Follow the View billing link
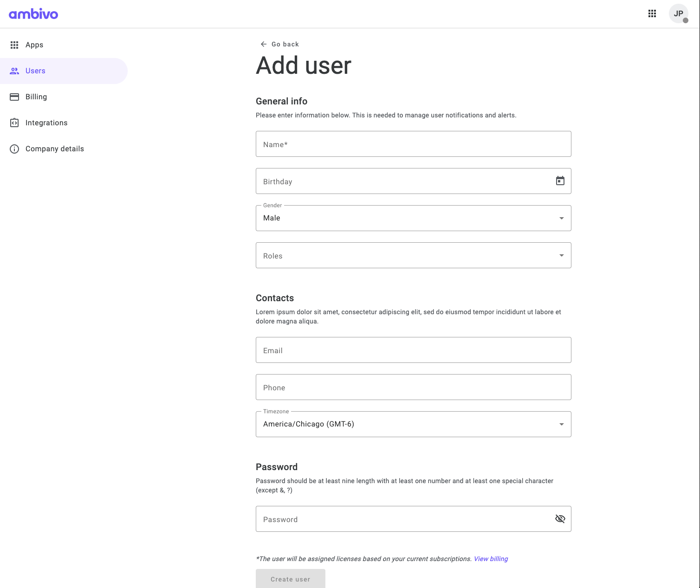This screenshot has height=588, width=700. (491, 559)
